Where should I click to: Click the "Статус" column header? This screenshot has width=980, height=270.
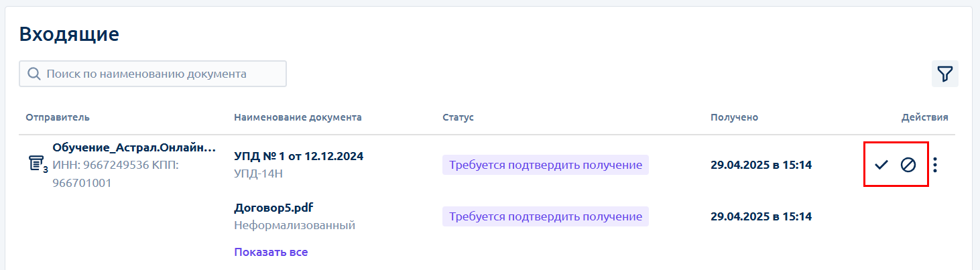tap(458, 117)
